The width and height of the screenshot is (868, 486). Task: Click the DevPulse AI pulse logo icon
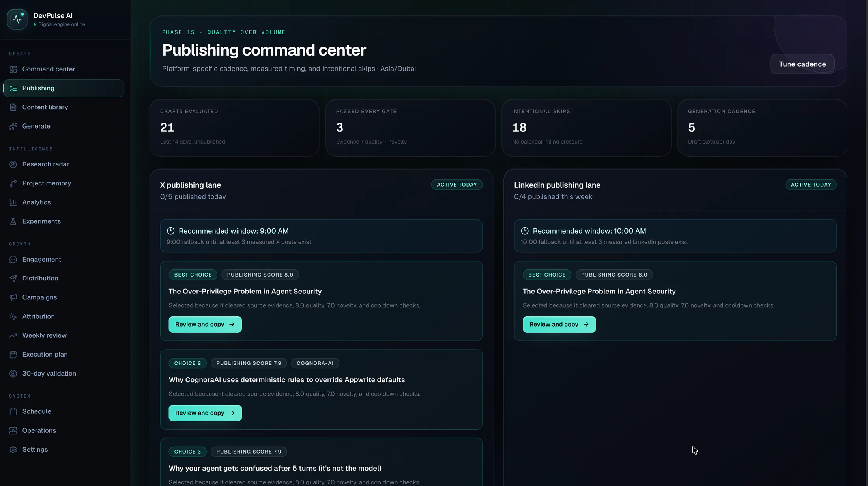17,19
